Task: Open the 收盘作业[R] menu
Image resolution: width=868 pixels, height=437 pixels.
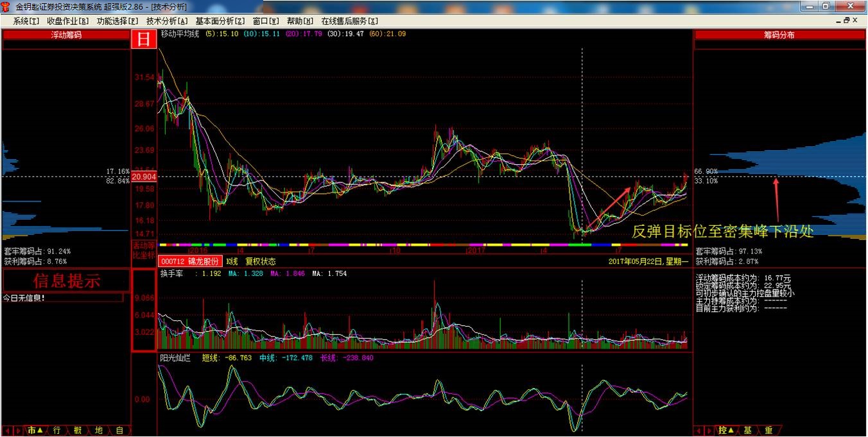Action: click(x=68, y=21)
